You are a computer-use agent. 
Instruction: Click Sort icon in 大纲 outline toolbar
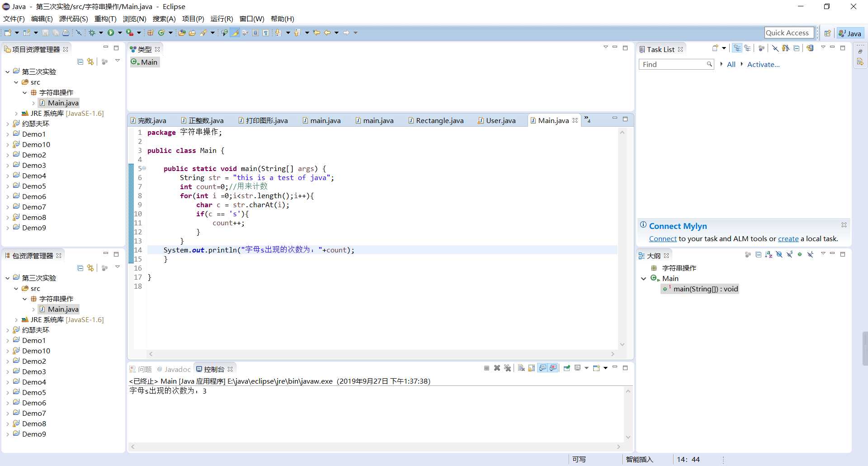(769, 255)
